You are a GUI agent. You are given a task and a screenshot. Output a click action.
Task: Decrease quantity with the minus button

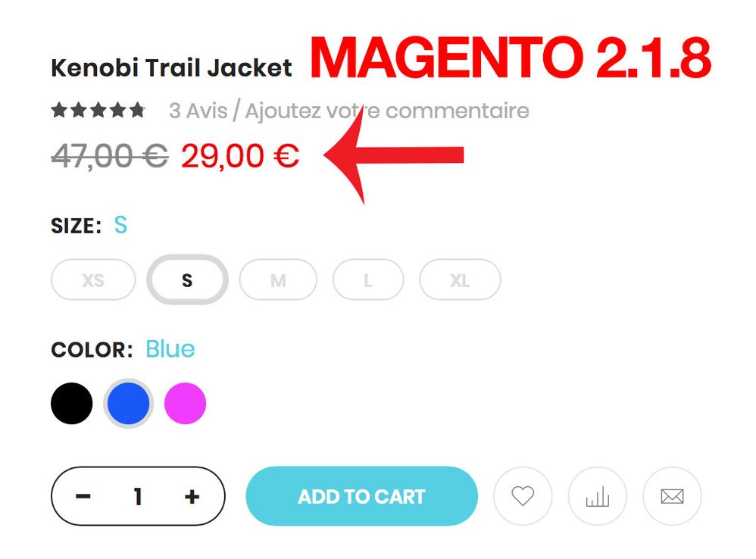point(83,496)
